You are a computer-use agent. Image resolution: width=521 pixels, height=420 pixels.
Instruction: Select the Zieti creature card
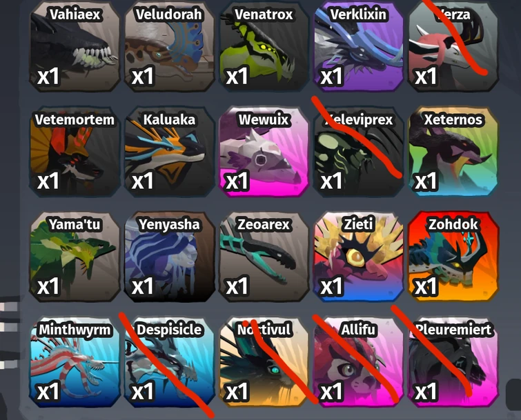click(359, 257)
